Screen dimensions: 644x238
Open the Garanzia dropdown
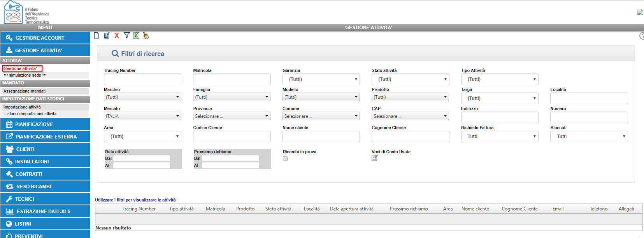321,79
